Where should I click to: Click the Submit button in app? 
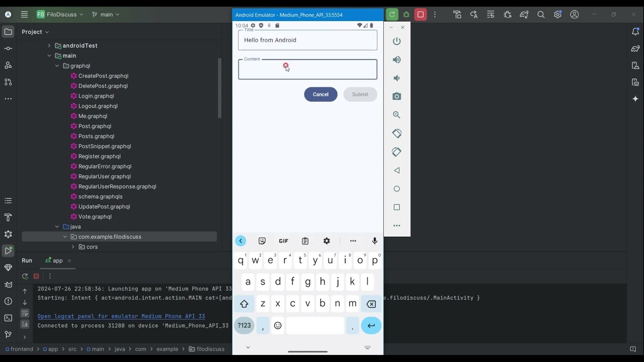(x=360, y=95)
